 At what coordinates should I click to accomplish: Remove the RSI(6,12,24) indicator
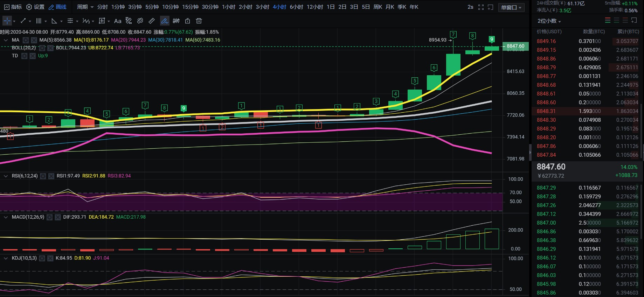pyautogui.click(x=51, y=176)
